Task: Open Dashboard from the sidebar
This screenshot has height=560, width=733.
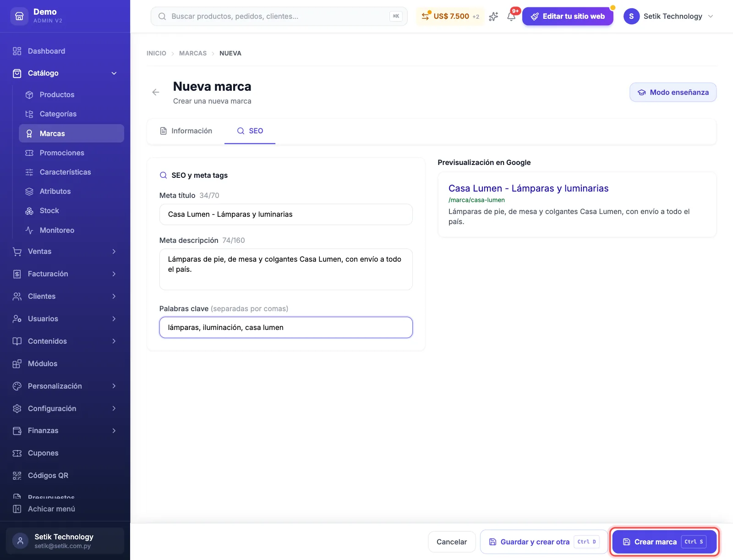Action: click(x=65, y=51)
